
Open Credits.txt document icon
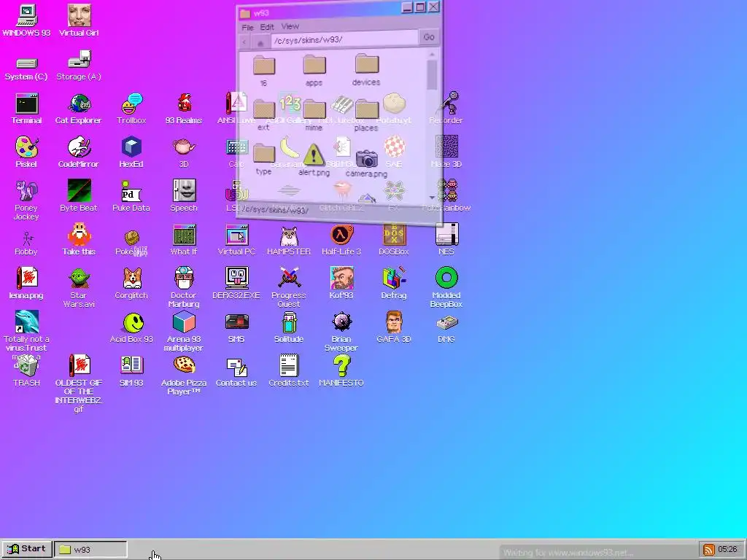pos(289,371)
